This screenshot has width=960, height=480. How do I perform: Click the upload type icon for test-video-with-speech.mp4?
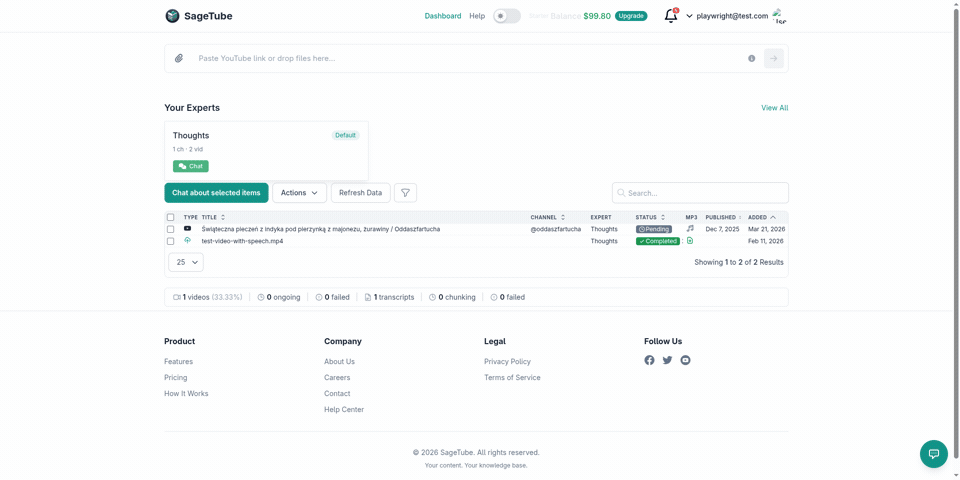[187, 241]
